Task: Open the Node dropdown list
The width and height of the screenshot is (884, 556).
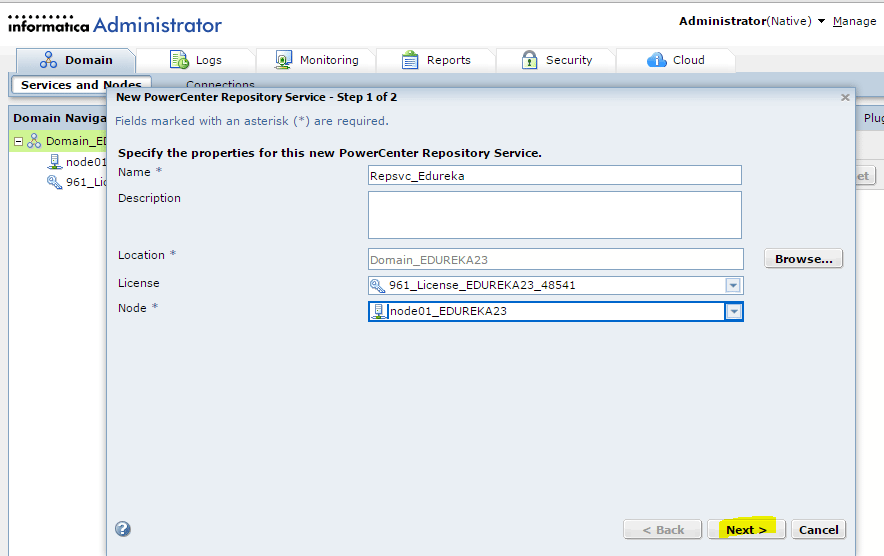Action: click(x=734, y=312)
